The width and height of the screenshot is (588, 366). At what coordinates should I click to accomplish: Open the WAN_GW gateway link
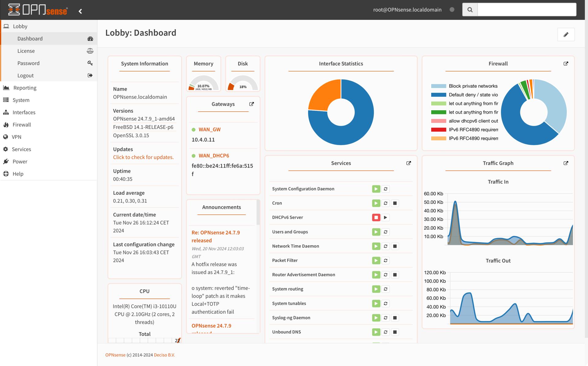tap(209, 130)
